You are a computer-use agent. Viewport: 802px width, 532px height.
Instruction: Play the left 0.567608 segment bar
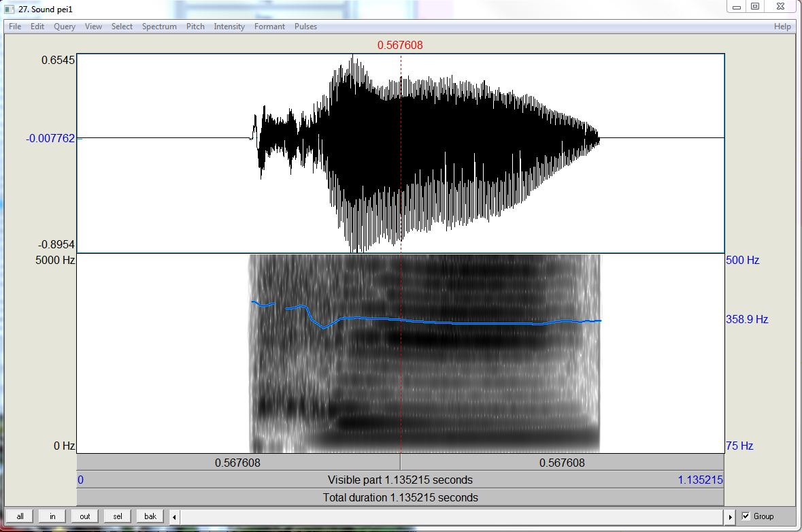pos(238,463)
